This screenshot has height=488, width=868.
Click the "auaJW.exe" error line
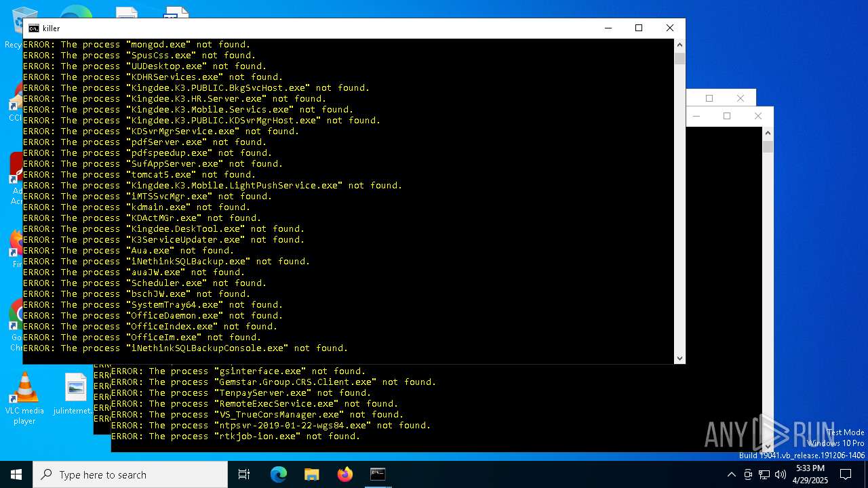134,272
